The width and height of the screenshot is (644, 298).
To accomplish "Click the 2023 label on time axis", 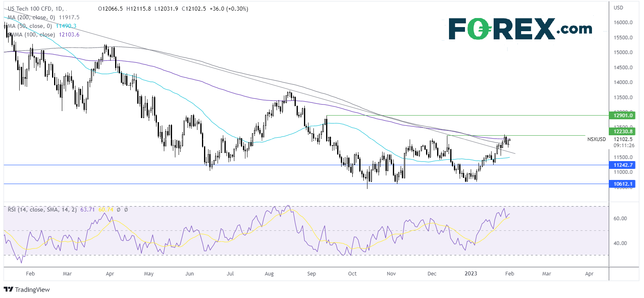I will (x=471, y=273).
